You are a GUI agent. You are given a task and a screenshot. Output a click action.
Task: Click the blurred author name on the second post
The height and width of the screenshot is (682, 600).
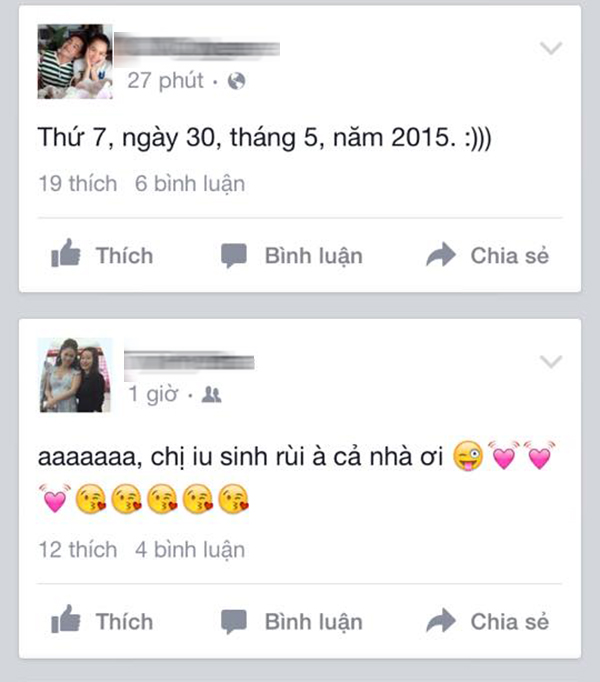point(189,362)
